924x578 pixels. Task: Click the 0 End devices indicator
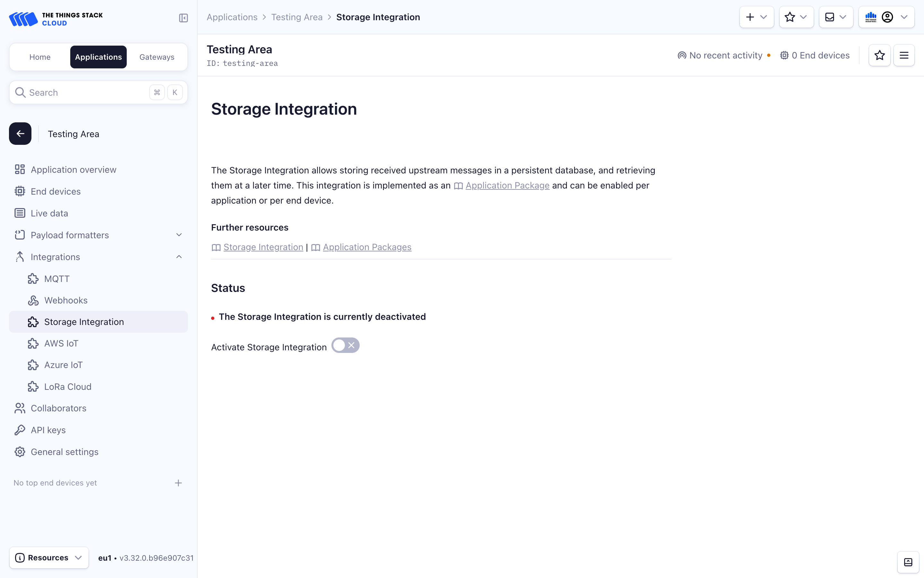tap(815, 56)
